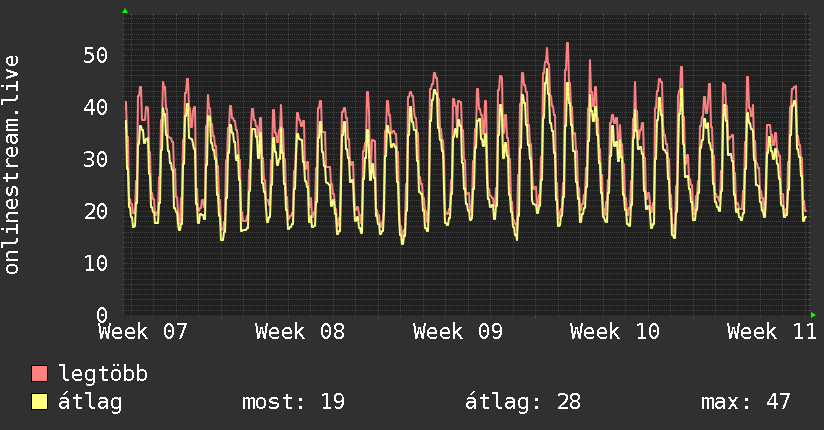Click the yellow átlag legend swatch
824x430 pixels.
coord(39,401)
